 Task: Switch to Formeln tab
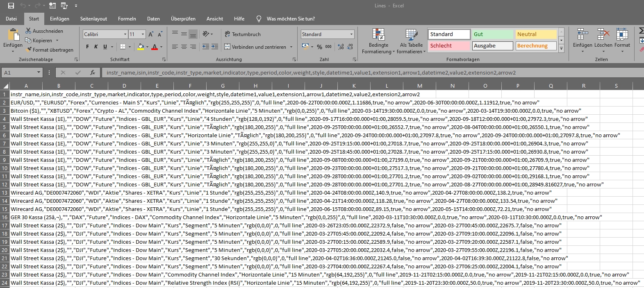[x=127, y=19]
